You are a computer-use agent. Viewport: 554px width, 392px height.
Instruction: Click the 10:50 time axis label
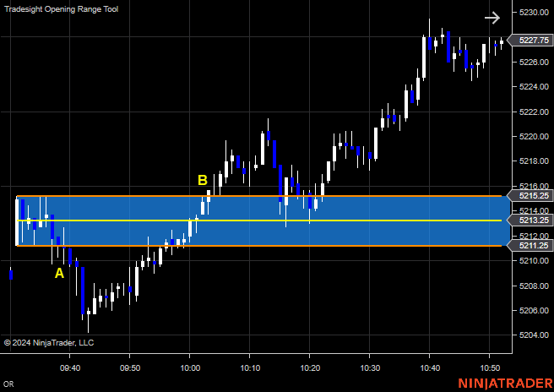(x=490, y=368)
